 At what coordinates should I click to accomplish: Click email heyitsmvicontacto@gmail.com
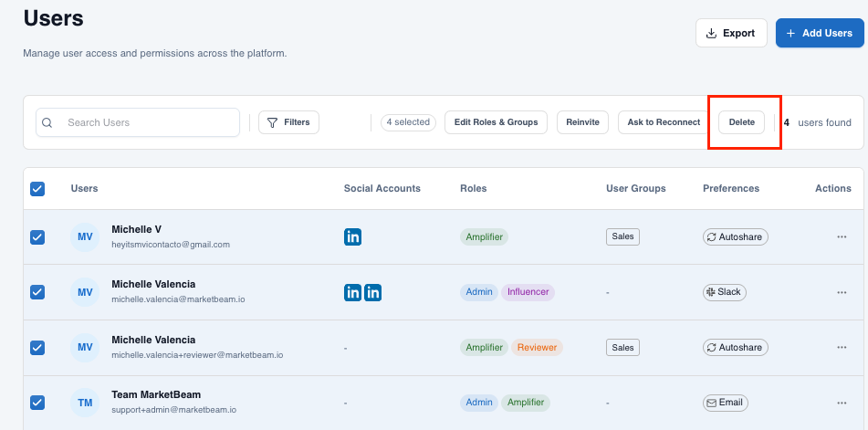171,244
